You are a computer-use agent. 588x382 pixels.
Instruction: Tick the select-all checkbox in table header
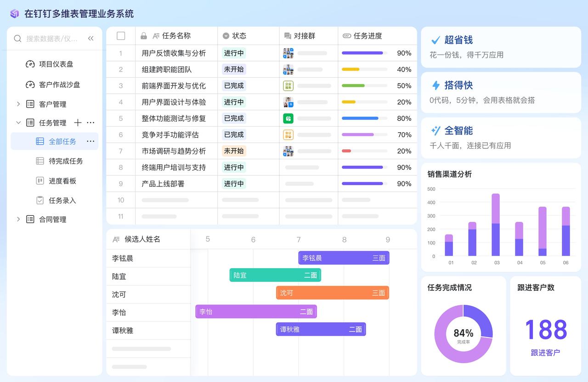[x=121, y=36]
